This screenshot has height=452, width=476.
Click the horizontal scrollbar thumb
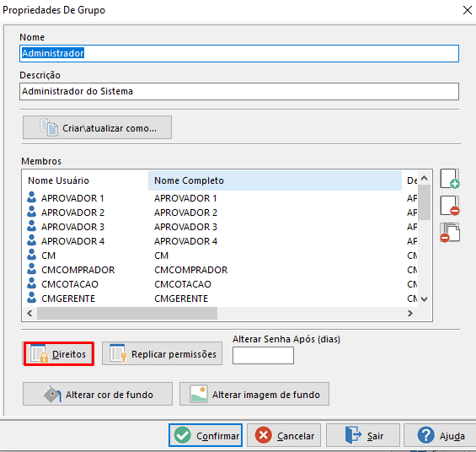tap(127, 313)
